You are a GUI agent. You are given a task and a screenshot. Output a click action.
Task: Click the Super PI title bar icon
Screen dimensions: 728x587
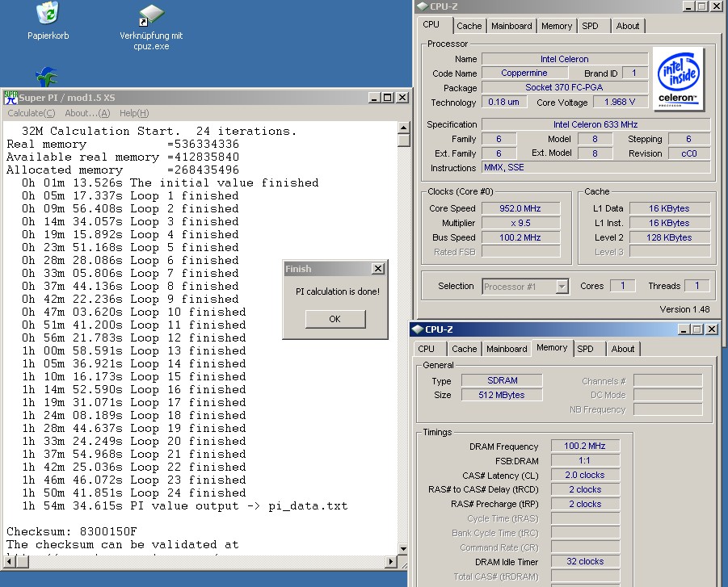(x=11, y=98)
